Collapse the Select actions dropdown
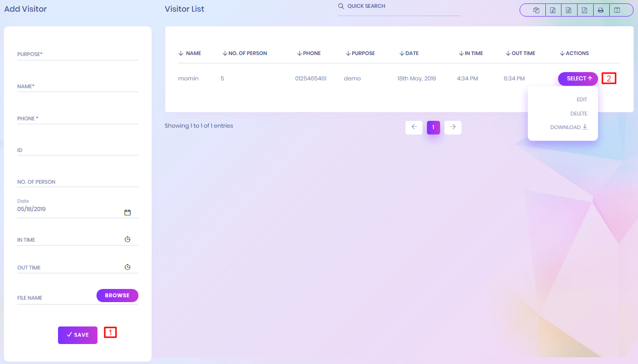 [578, 78]
